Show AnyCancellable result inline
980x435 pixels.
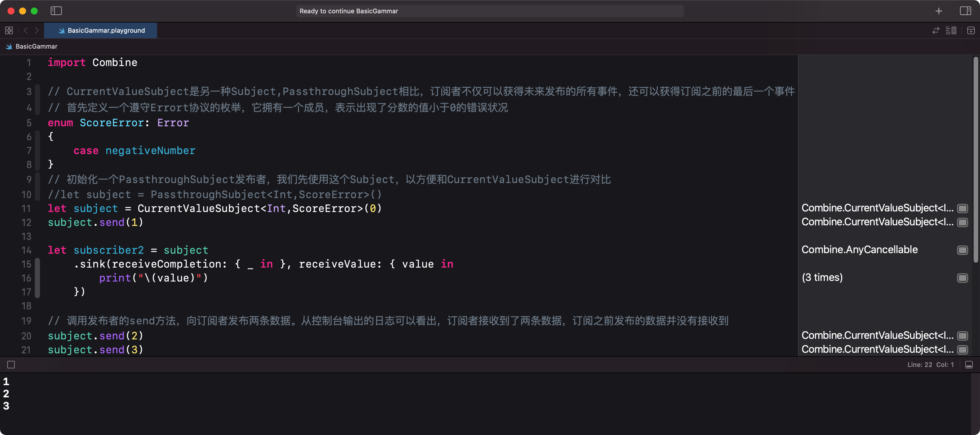963,250
